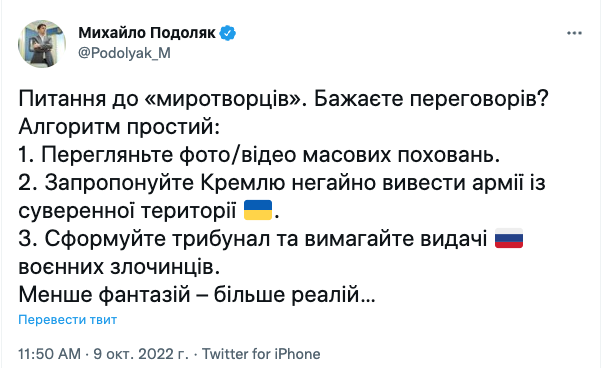Click the text воєнних злочинців.

119,267
